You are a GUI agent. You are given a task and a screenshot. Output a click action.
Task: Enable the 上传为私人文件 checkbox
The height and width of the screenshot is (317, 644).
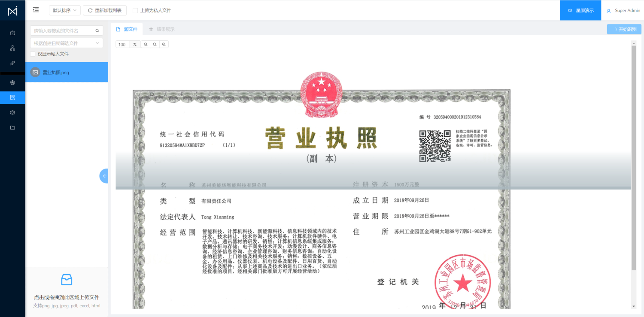[135, 10]
